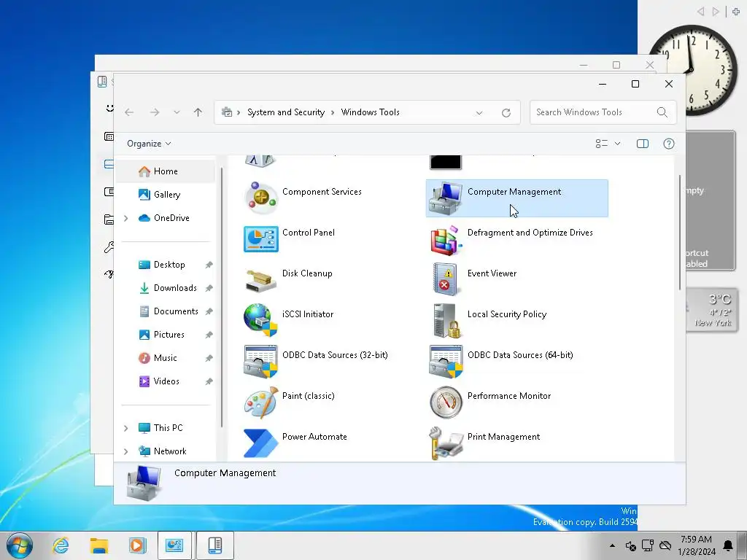
Task: Click the Windows Tools breadcrumb
Action: click(x=370, y=112)
